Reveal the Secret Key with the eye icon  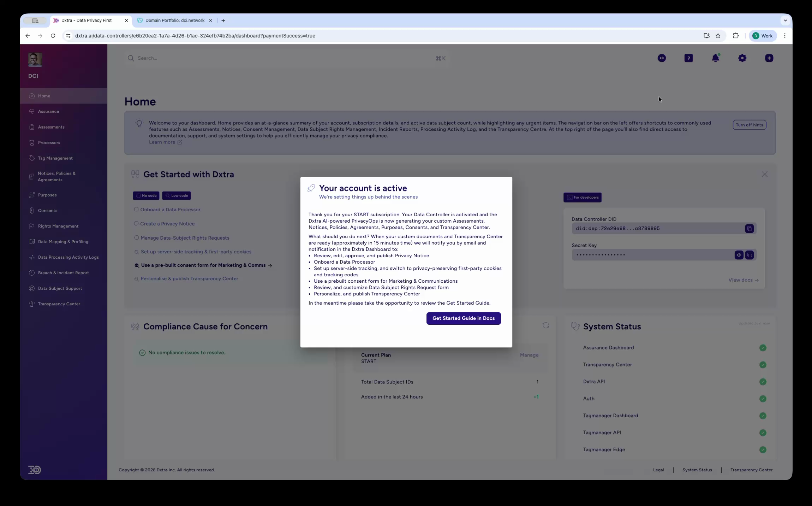739,255
